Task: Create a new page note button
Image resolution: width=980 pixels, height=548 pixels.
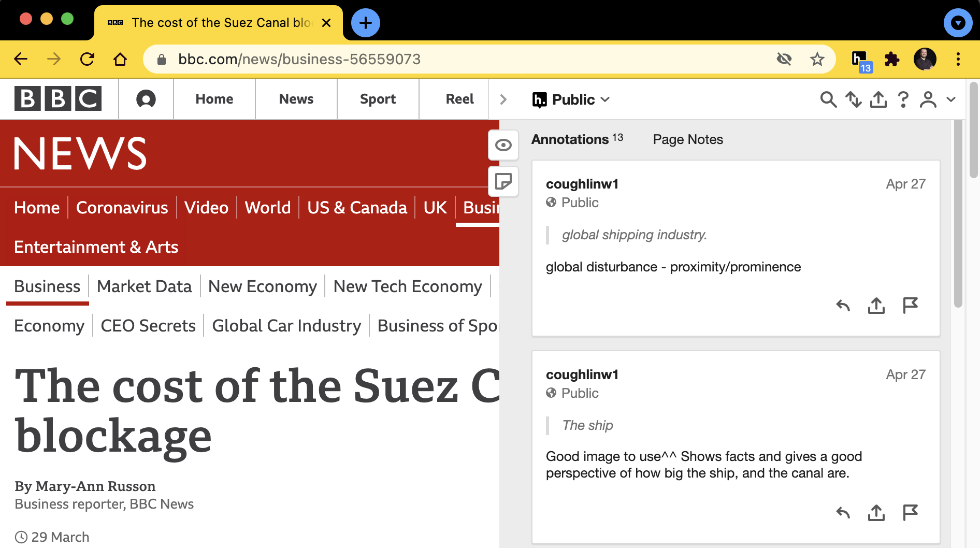Action: tap(503, 181)
